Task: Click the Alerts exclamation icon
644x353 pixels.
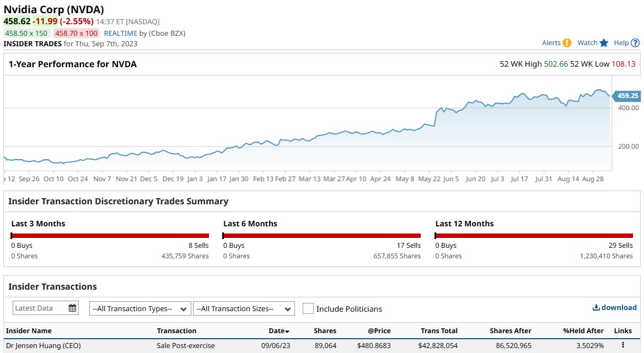Action: [567, 42]
